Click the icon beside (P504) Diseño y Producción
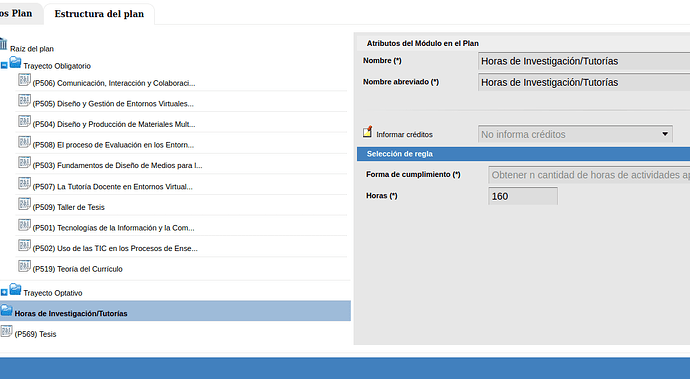 [24, 121]
